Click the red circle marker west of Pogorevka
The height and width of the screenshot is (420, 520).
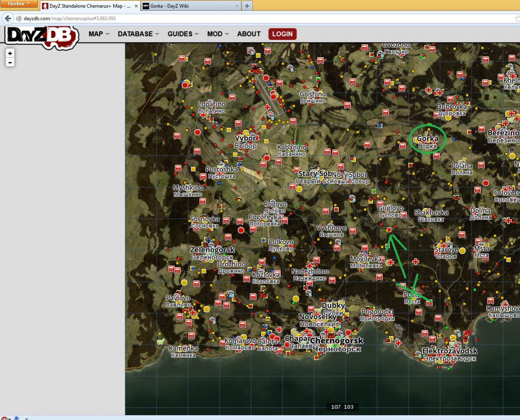click(241, 230)
